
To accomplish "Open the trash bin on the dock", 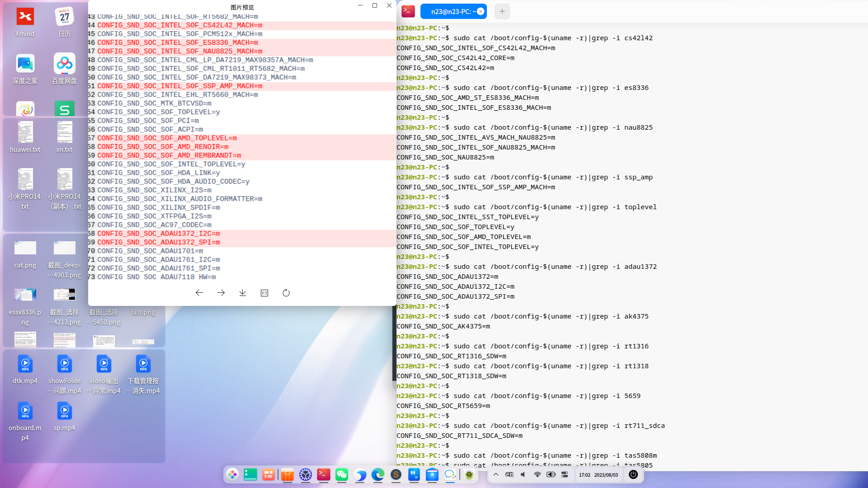I will 470,475.
